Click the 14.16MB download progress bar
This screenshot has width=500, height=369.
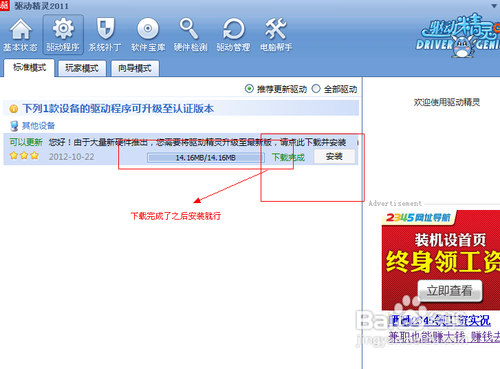click(206, 158)
